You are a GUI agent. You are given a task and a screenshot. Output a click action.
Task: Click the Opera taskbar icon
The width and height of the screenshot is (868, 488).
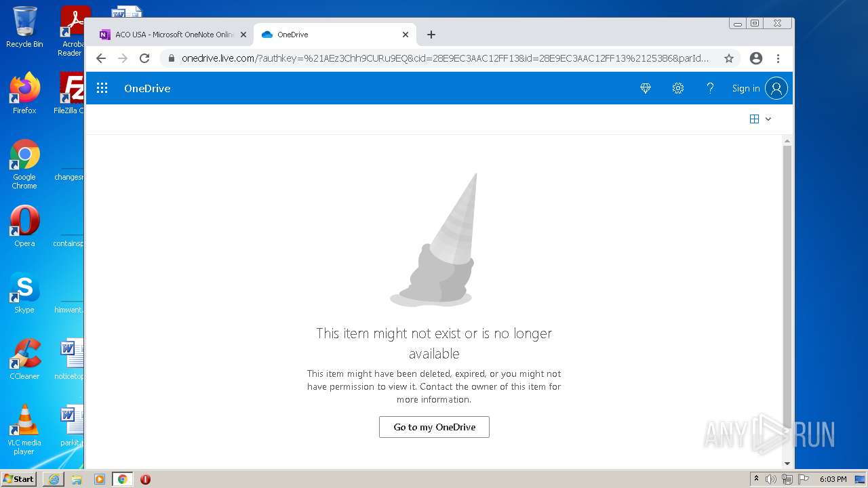coord(145,479)
